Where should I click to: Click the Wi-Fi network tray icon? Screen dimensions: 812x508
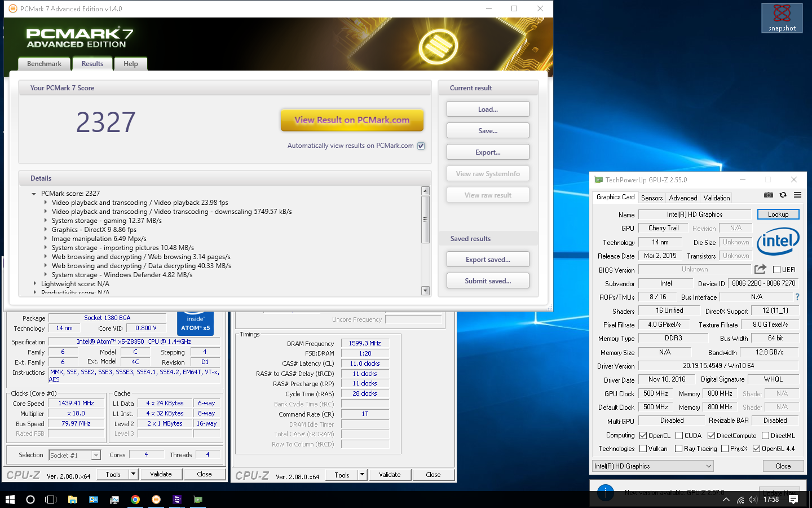point(740,500)
